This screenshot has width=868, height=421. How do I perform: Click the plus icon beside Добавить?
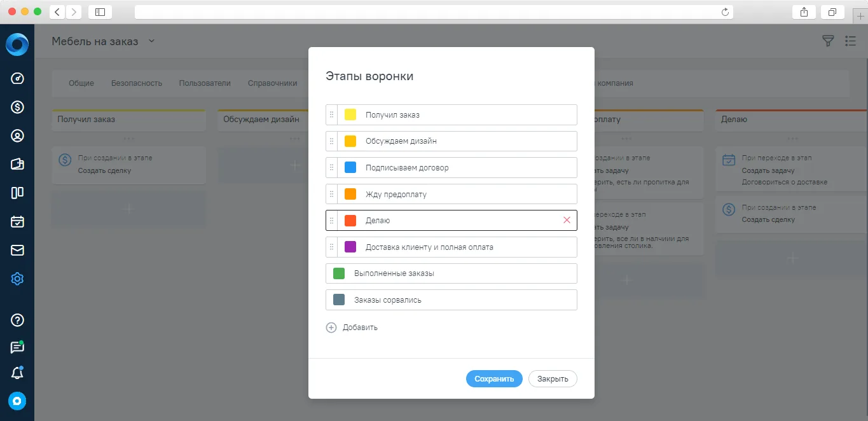coord(331,328)
